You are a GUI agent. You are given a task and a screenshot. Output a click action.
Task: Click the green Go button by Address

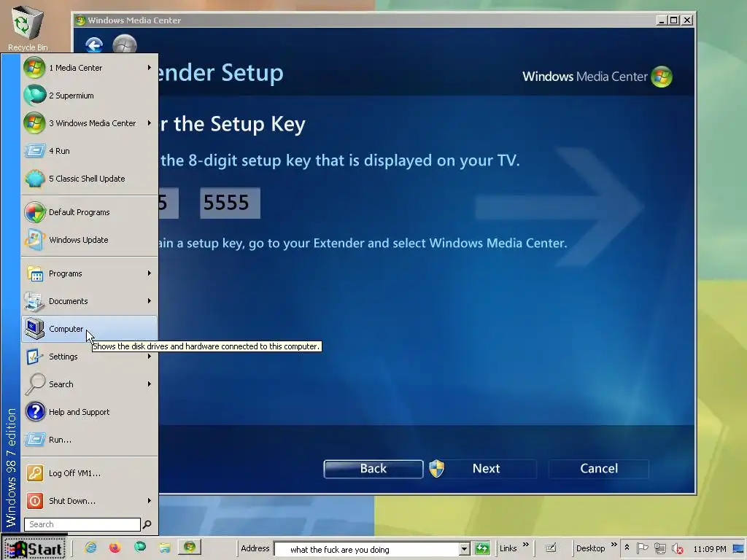click(482, 548)
